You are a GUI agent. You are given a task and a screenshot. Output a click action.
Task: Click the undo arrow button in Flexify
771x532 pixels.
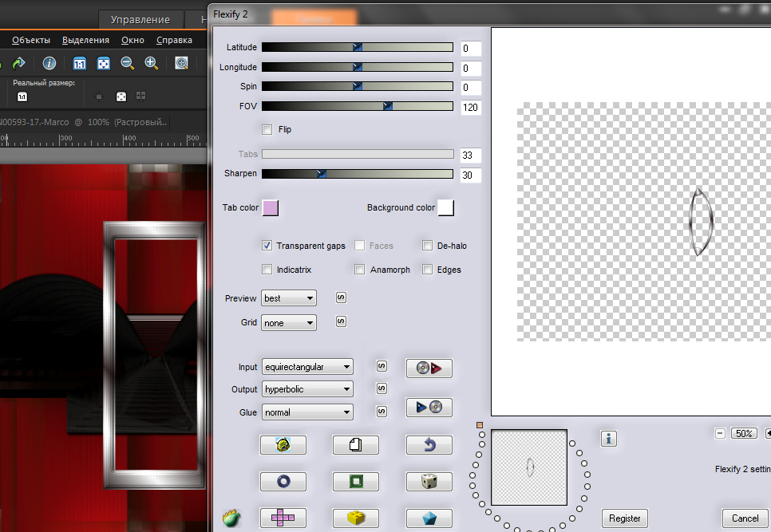click(429, 445)
